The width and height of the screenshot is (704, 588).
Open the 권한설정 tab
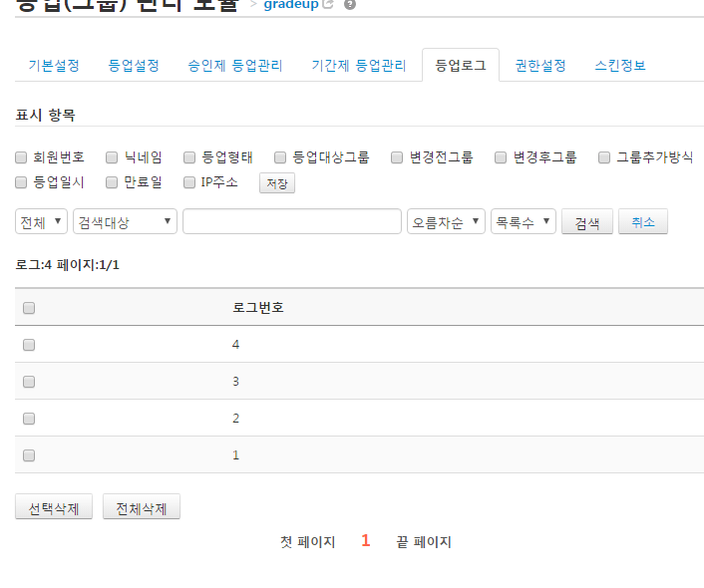coord(540,66)
